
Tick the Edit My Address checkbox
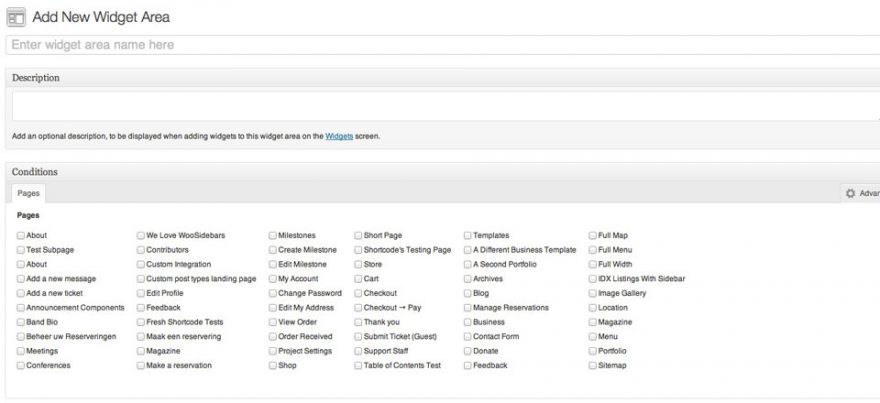pos(273,308)
